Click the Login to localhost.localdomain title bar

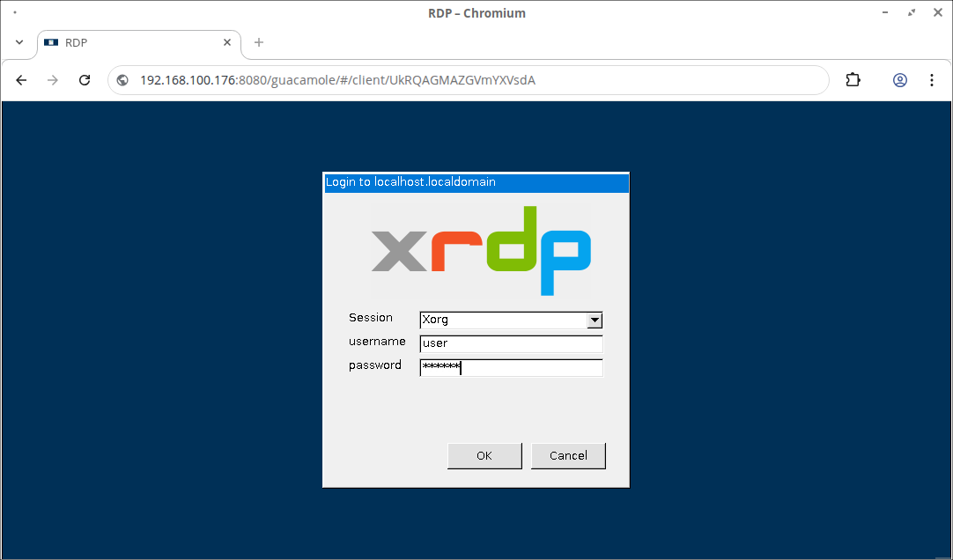coord(476,182)
